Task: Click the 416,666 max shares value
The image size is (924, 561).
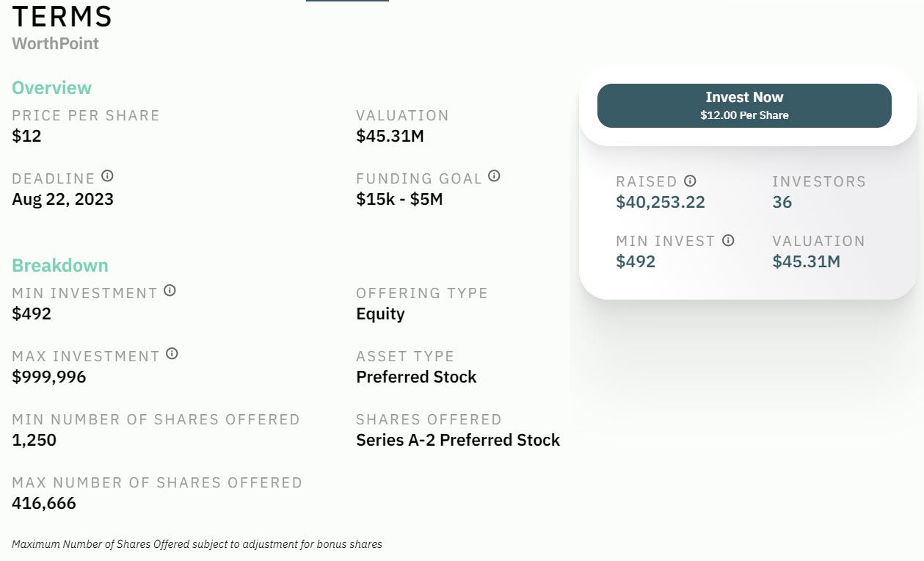Action: [x=44, y=503]
